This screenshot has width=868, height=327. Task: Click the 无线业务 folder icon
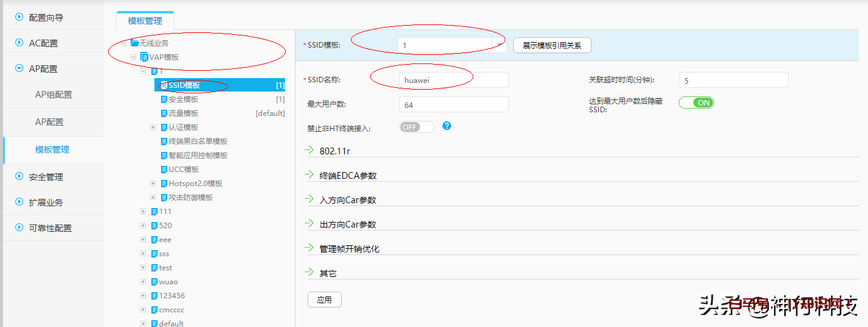[134, 43]
